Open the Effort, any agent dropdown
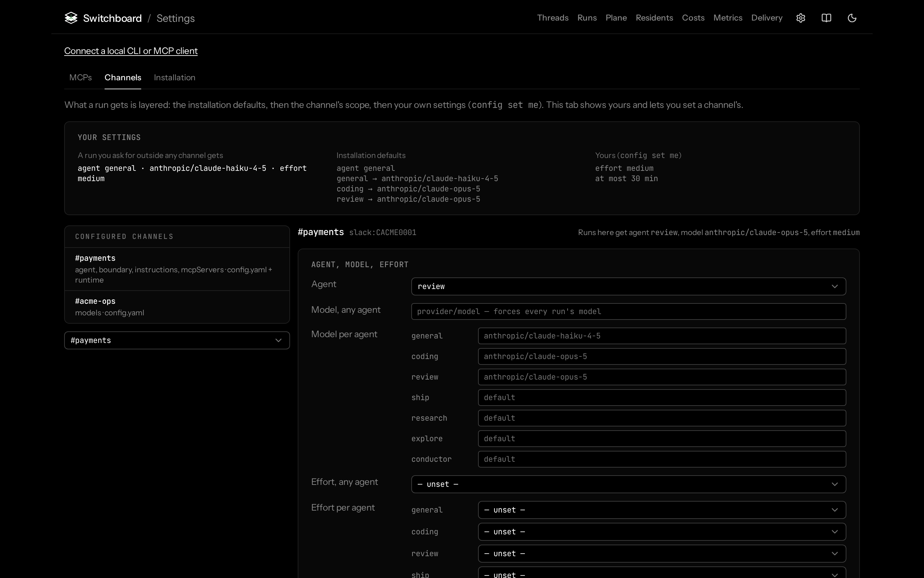The width and height of the screenshot is (924, 578). (629, 484)
